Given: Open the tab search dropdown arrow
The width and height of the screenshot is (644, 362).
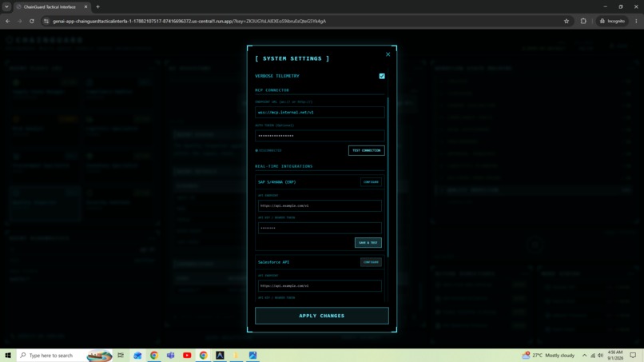Looking at the screenshot, I should pos(6,6).
